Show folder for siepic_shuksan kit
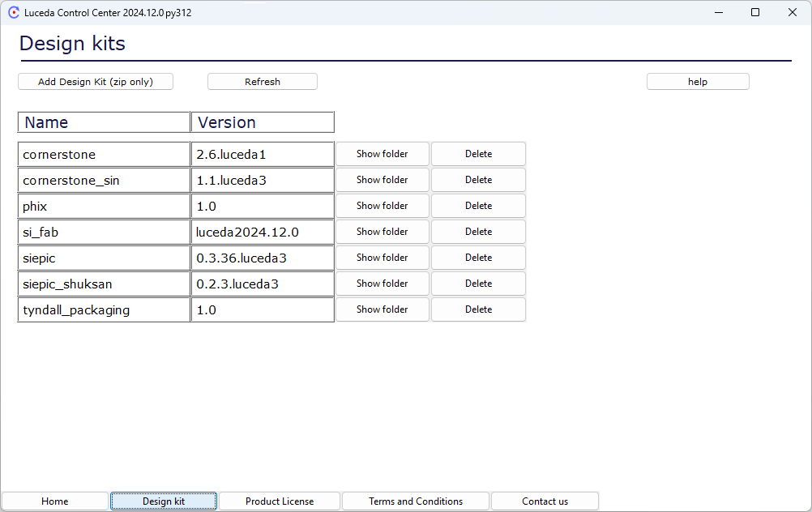 point(382,284)
